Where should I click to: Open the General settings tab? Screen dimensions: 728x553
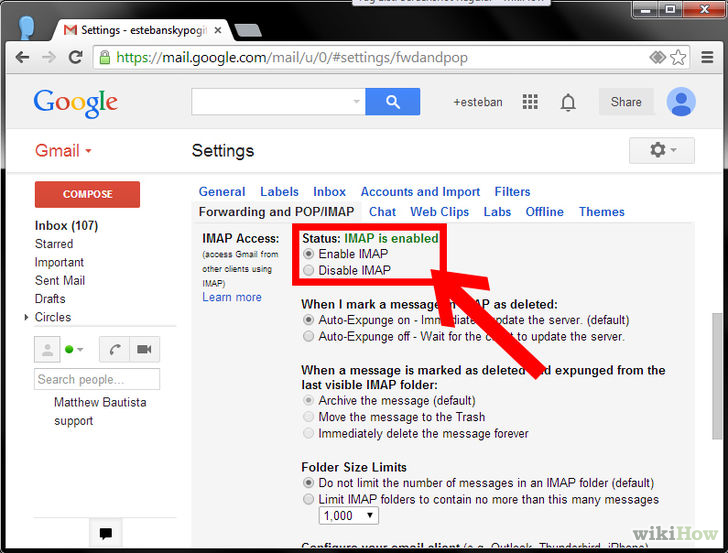point(222,192)
